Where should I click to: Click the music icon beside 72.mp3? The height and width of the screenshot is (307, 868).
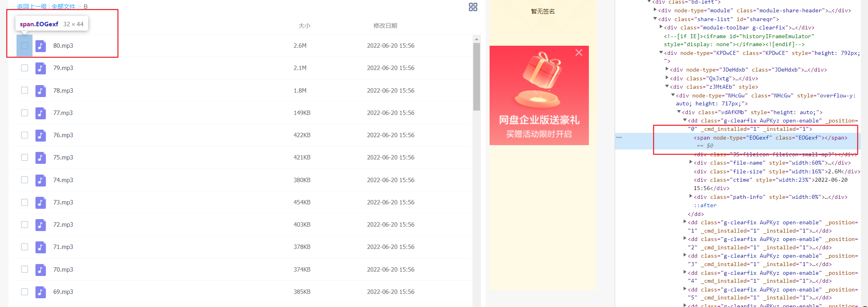41,225
